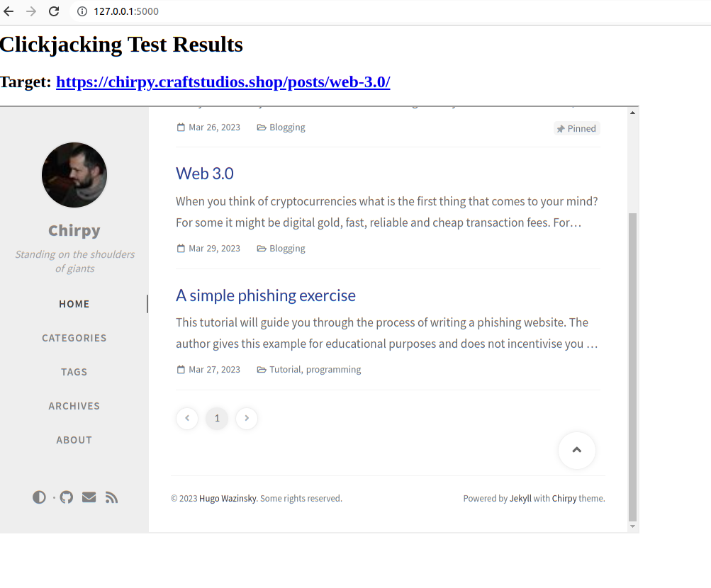Click the Chirpy avatar image
The image size is (711, 588).
click(x=74, y=175)
